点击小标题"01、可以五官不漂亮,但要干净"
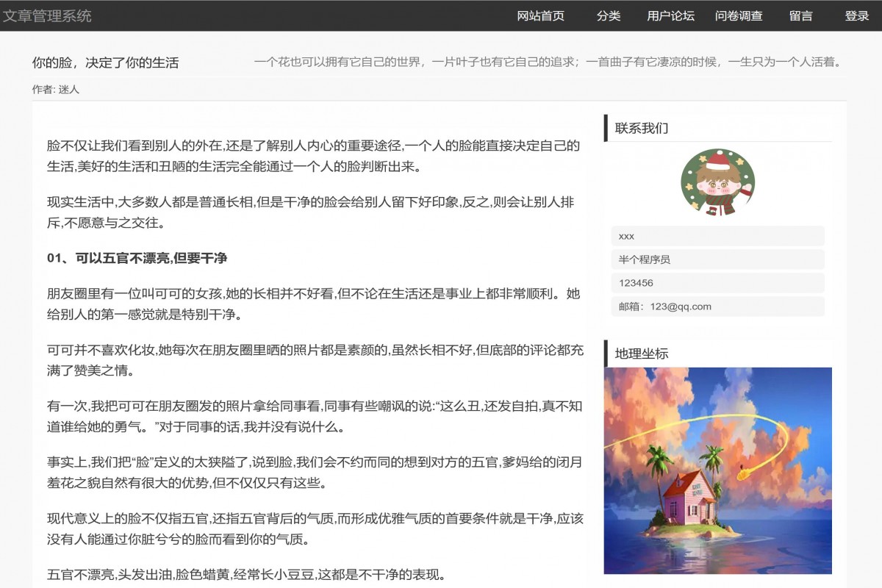The image size is (882, 588). 137,259
